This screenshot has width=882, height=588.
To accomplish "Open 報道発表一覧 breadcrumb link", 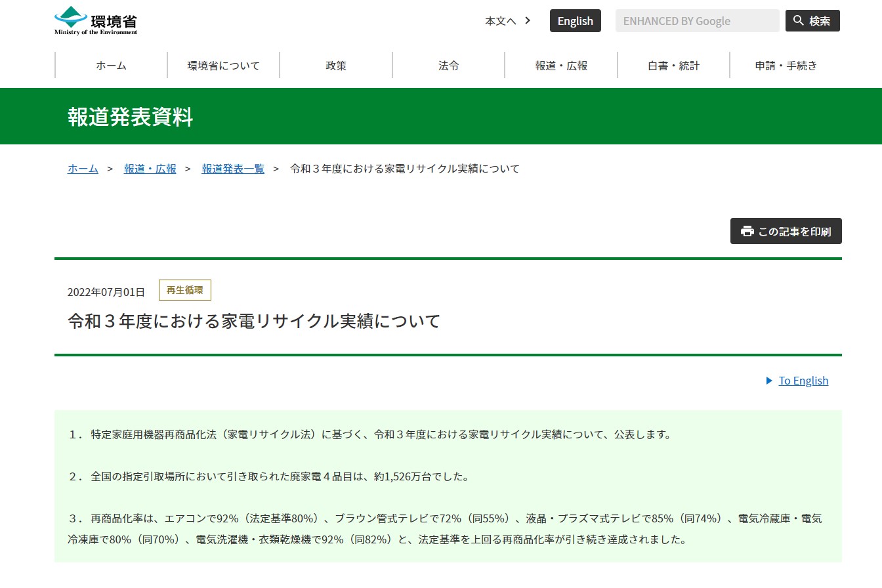I will click(233, 169).
